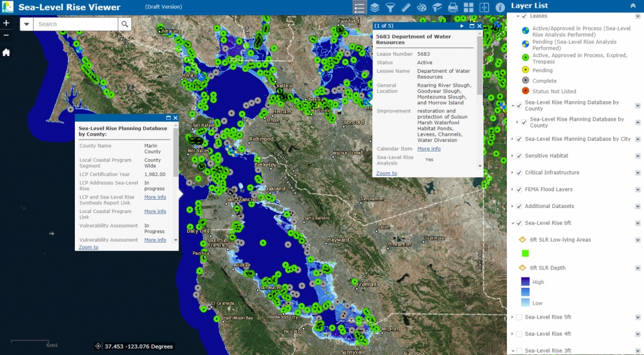Open the Basemap Gallery grid icon

pyautogui.click(x=469, y=8)
